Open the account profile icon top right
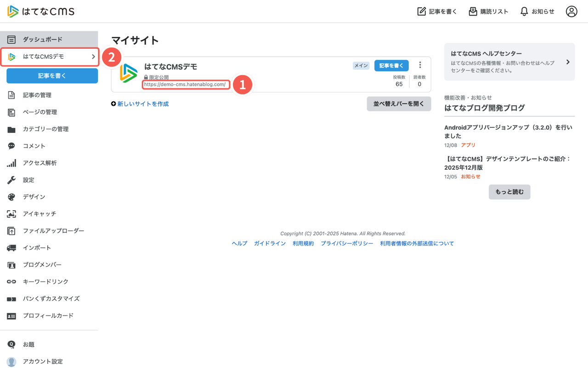 (571, 11)
